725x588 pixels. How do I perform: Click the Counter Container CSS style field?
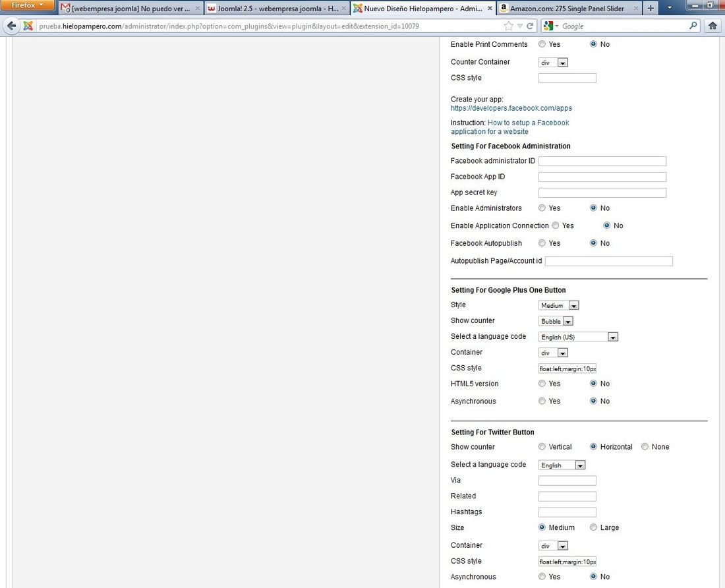pyautogui.click(x=567, y=78)
